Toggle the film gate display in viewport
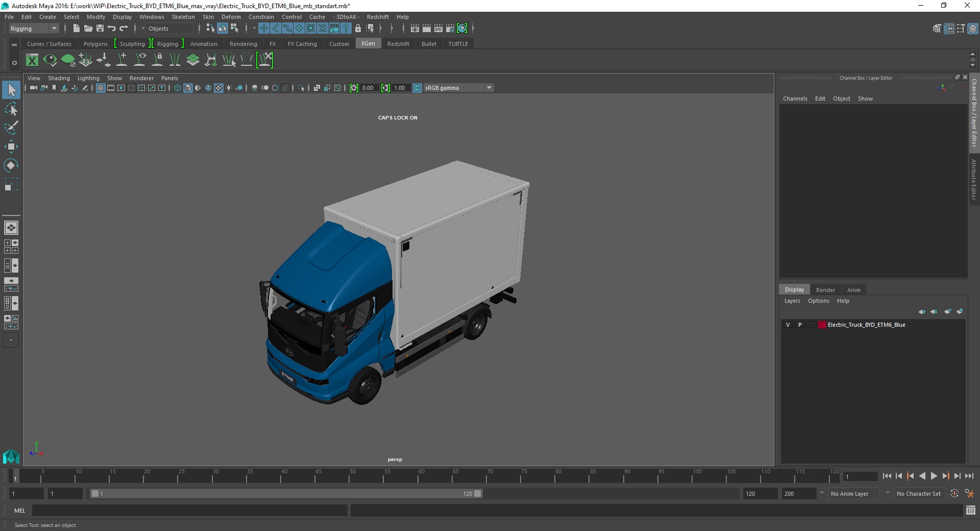The image size is (980, 531). 111,88
